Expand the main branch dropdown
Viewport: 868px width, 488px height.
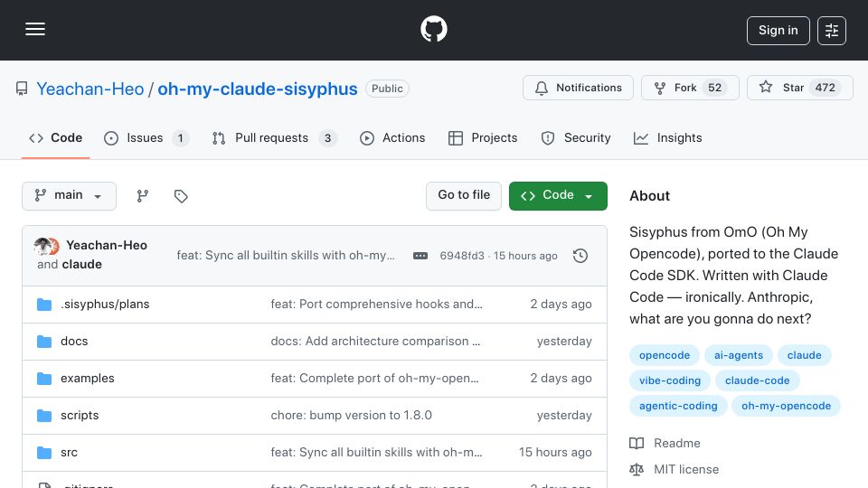pyautogui.click(x=69, y=196)
